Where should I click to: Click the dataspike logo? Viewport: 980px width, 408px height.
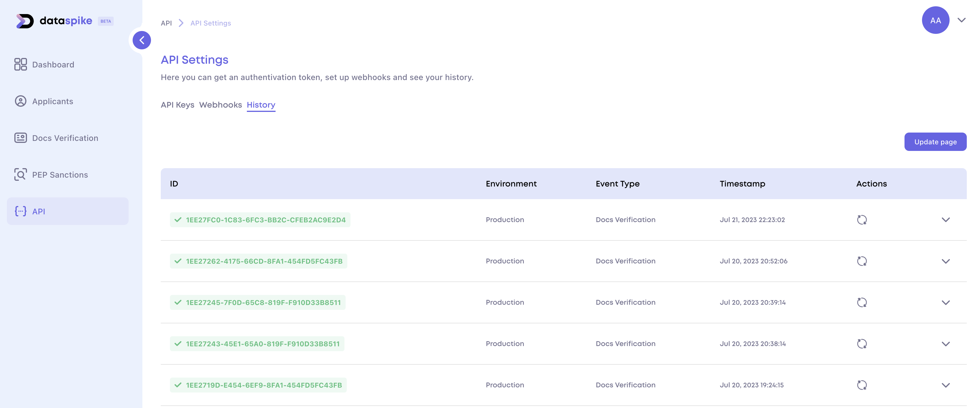click(55, 21)
